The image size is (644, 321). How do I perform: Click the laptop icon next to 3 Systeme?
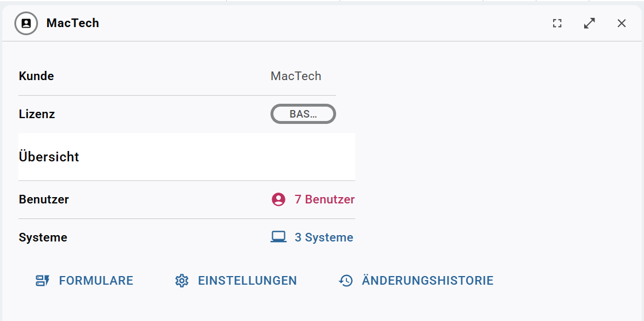point(279,237)
